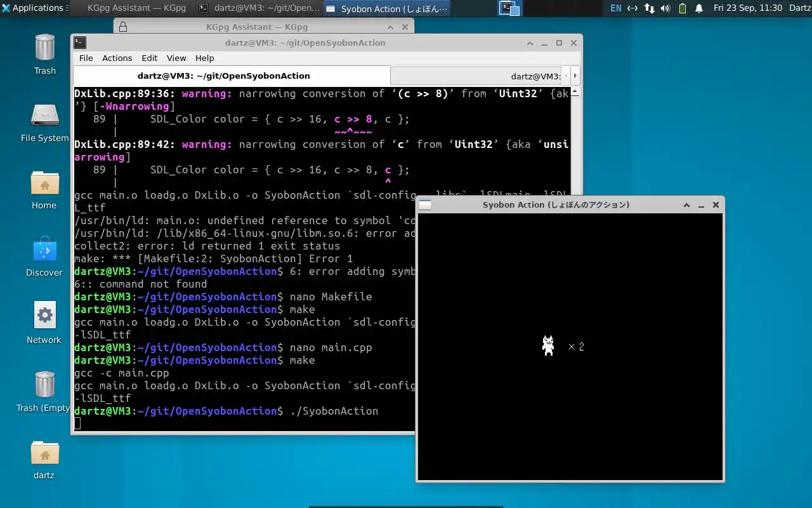The image size is (812, 508).
Task: Click the '6:: command not found' line
Action: point(140,284)
